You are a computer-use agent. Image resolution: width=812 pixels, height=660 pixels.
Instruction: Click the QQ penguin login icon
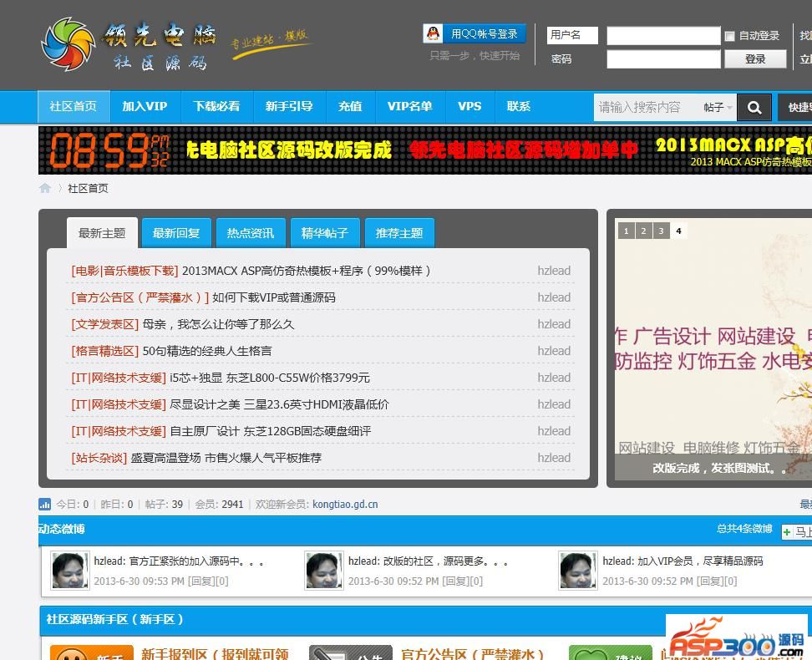point(433,33)
